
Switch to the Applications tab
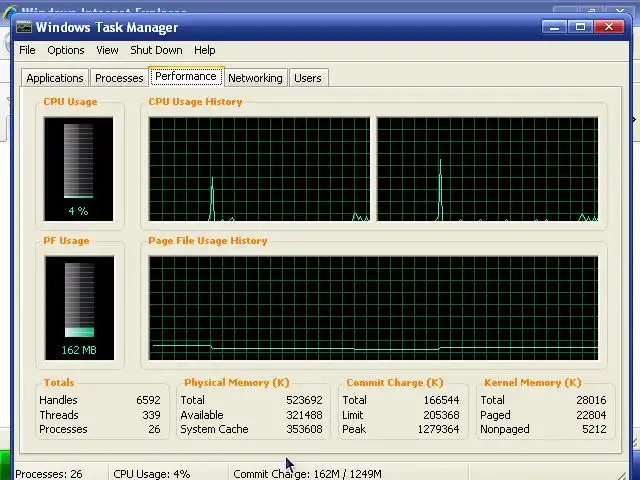[x=55, y=78]
